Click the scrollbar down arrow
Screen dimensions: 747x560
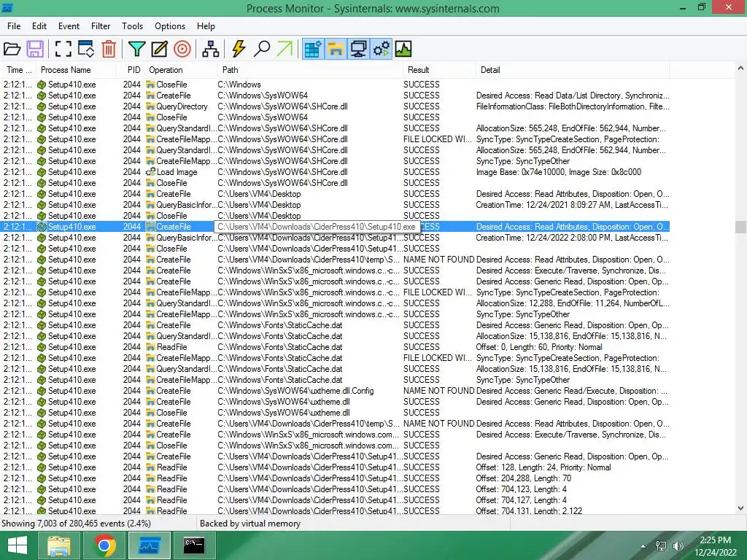[x=740, y=508]
